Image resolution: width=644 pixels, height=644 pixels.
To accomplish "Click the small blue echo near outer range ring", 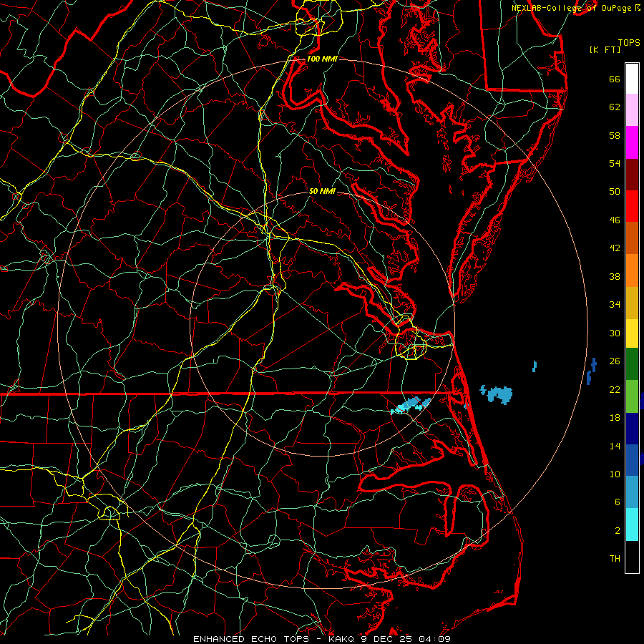I will 592,371.
